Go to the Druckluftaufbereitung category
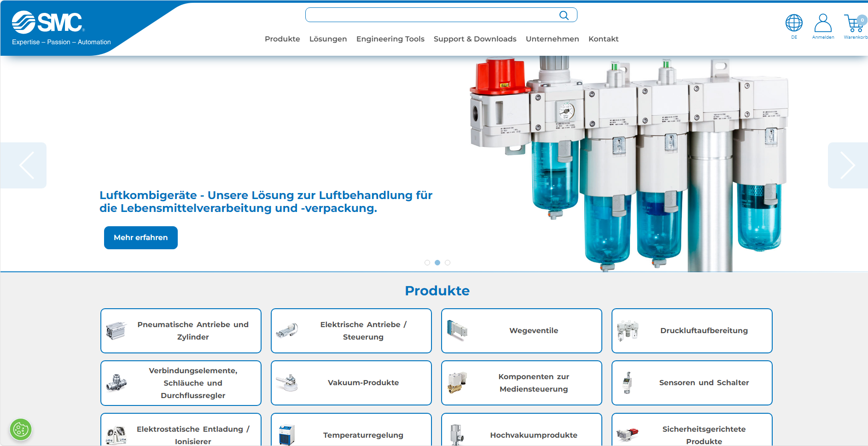This screenshot has height=446, width=868. 692,331
